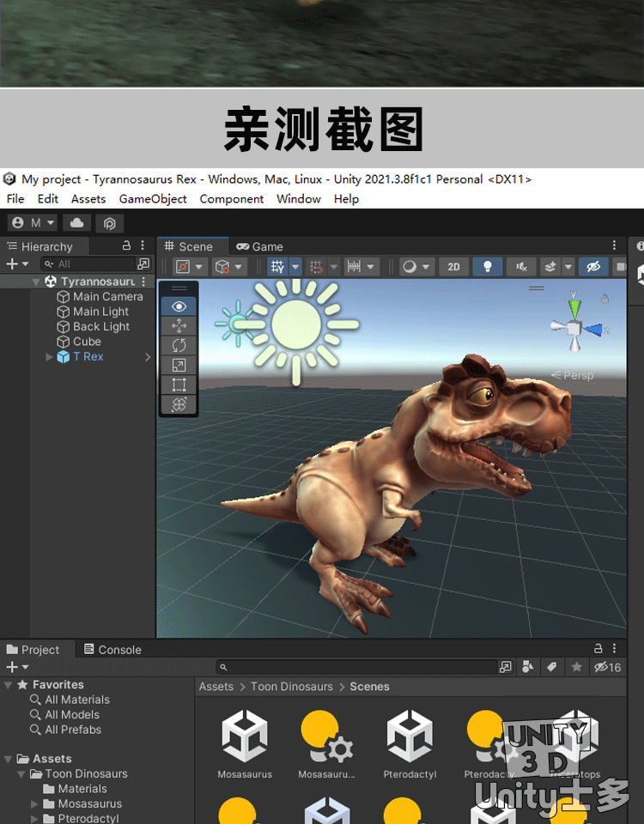Toggle 2D view mode
The width and height of the screenshot is (644, 824).
[453, 267]
